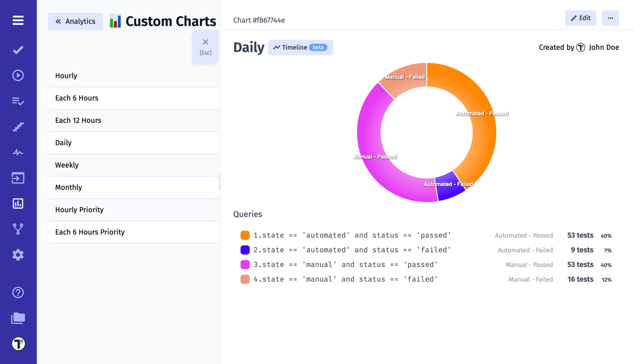Screen dimensions: 634x364
Task: Go back using the Analytics link
Action: coord(75,21)
